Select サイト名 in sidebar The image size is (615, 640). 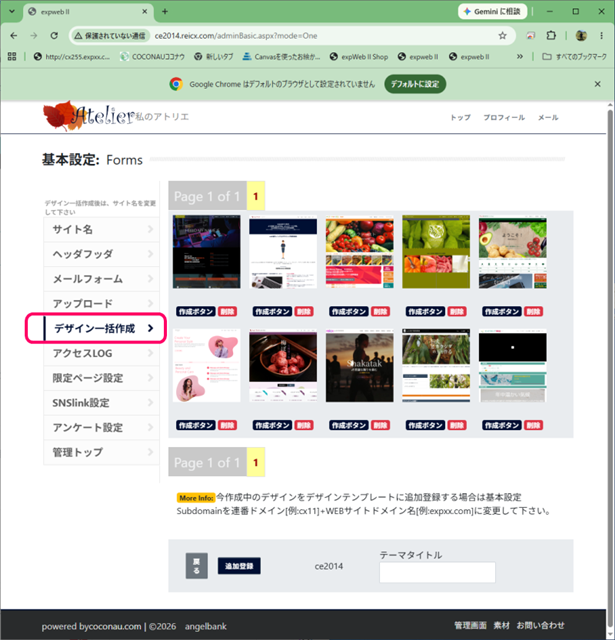click(101, 229)
